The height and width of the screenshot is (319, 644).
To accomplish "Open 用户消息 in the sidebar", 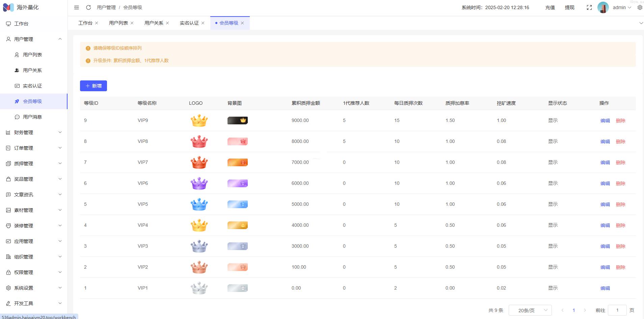I will click(x=32, y=117).
